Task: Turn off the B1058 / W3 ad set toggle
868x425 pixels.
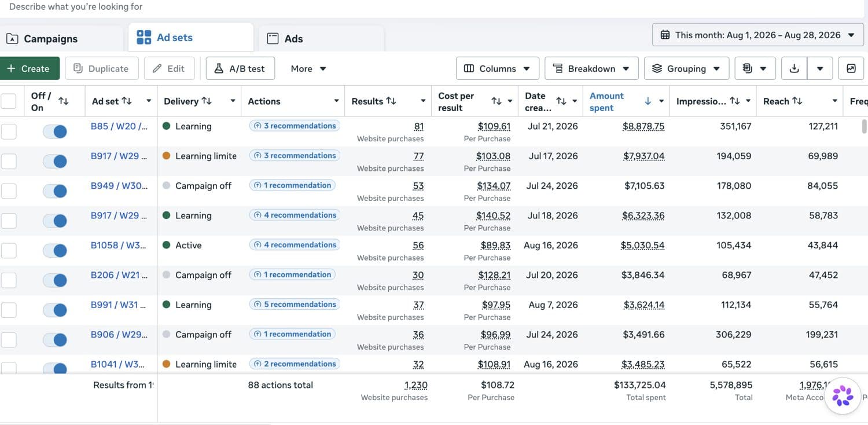Action: click(x=55, y=251)
